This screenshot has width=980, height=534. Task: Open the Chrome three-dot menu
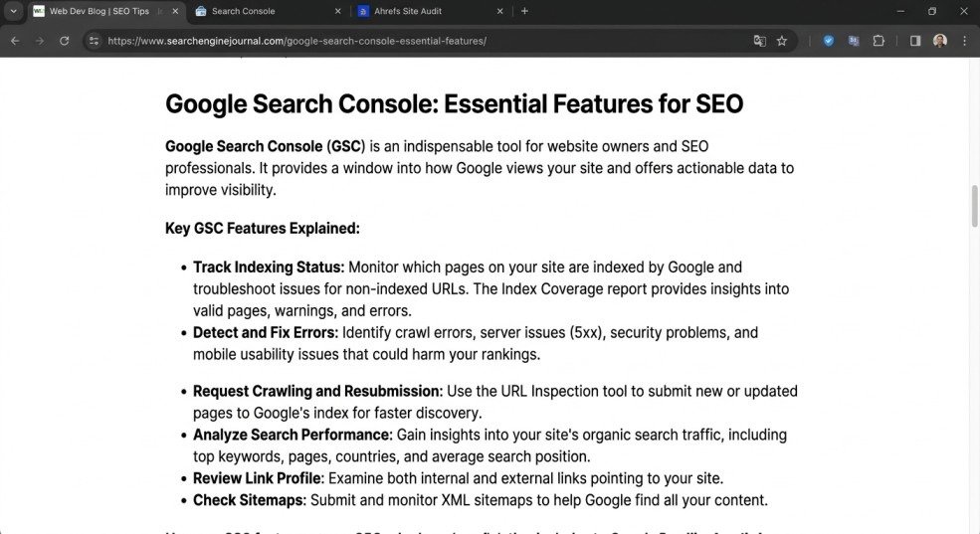964,41
